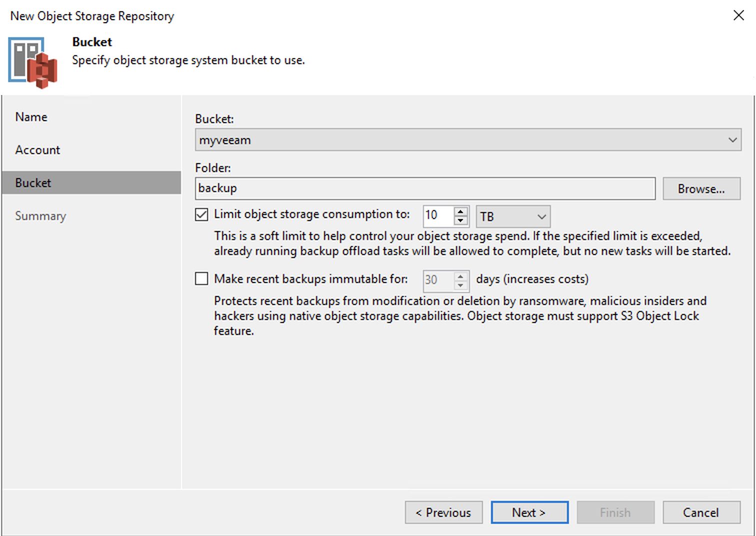The height and width of the screenshot is (536, 756).
Task: Increase immutable days with up spinner arrow
Action: click(460, 276)
